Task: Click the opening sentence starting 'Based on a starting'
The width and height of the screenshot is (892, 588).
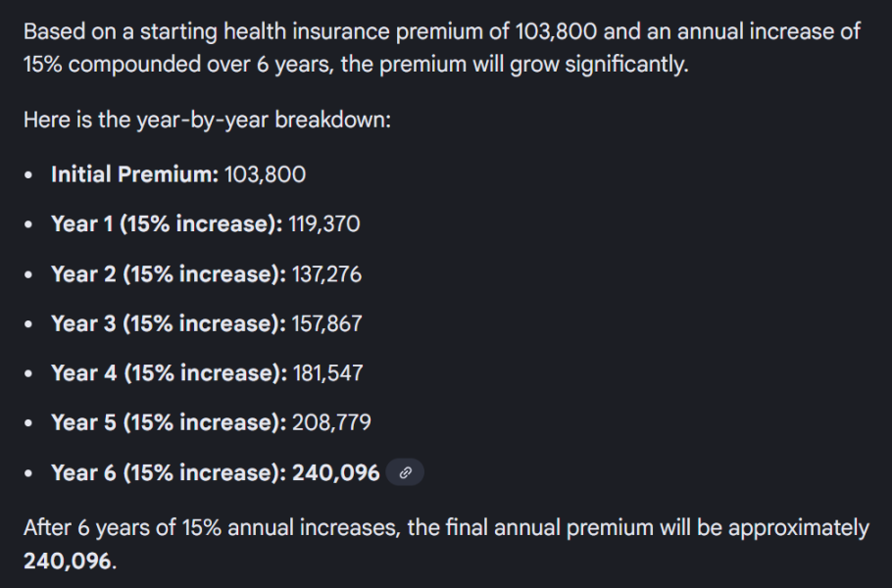Action: (441, 31)
